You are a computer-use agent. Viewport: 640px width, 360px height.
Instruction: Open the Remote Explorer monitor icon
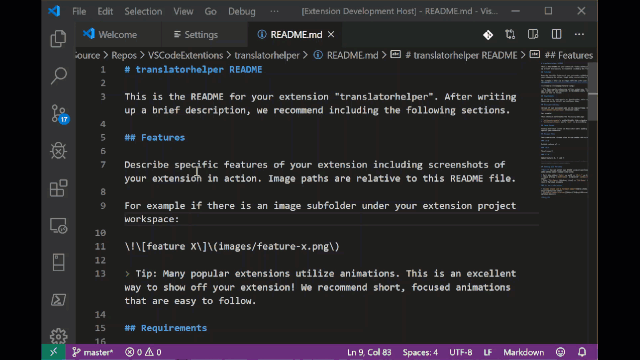click(58, 225)
